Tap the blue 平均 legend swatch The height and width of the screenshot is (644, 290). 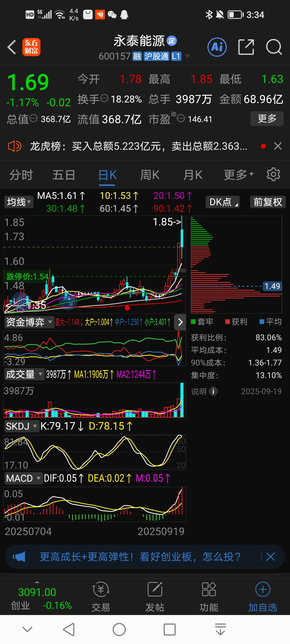pyautogui.click(x=262, y=321)
